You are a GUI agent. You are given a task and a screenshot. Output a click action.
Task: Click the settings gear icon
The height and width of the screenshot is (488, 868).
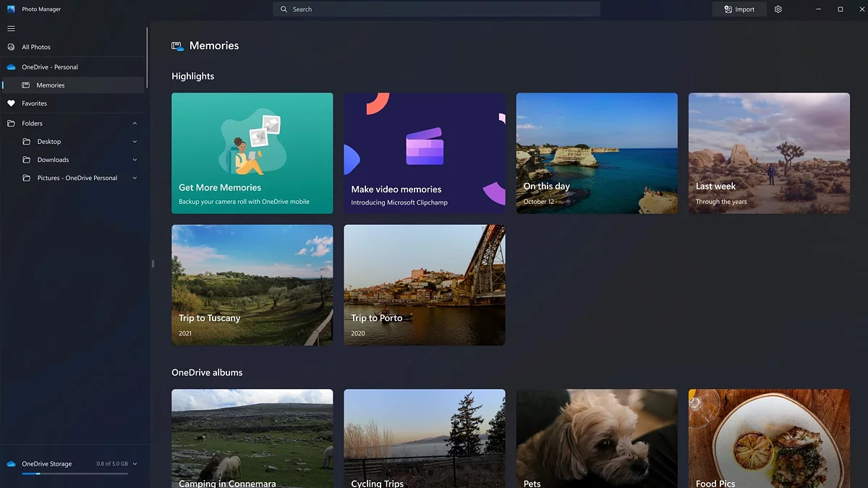[778, 9]
